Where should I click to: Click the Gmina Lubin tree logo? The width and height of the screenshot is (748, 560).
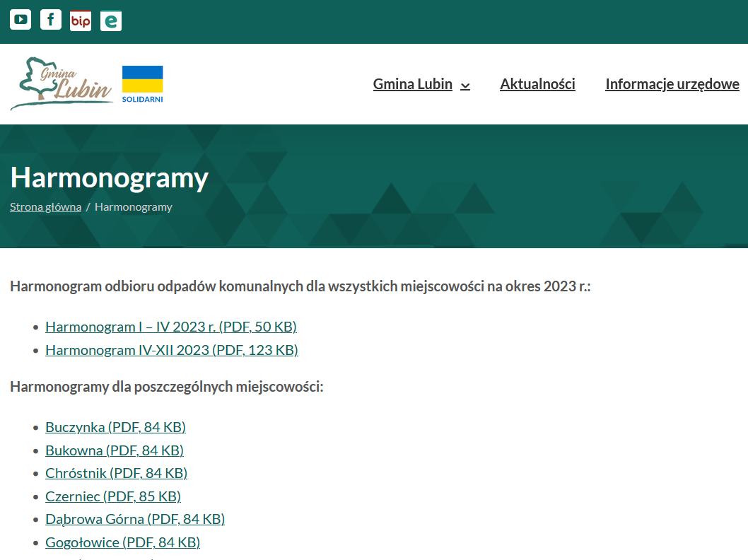pyautogui.click(x=62, y=84)
